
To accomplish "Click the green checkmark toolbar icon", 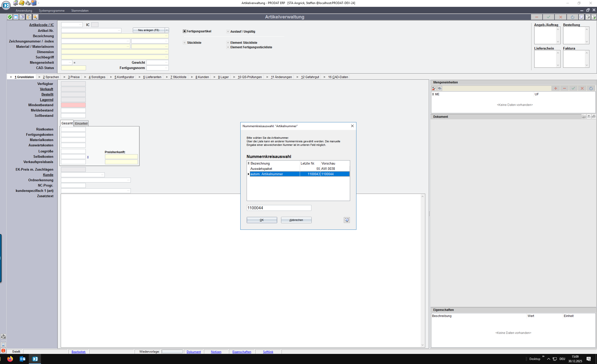I will tap(10, 17).
